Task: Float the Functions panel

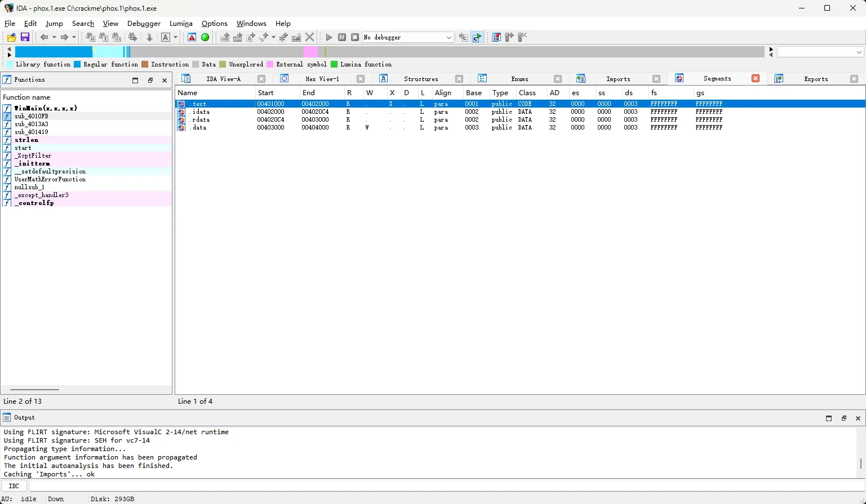Action: (x=150, y=81)
